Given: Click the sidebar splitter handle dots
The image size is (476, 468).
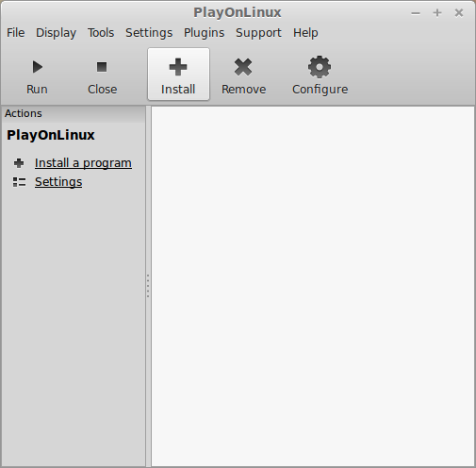Looking at the screenshot, I should (x=148, y=286).
